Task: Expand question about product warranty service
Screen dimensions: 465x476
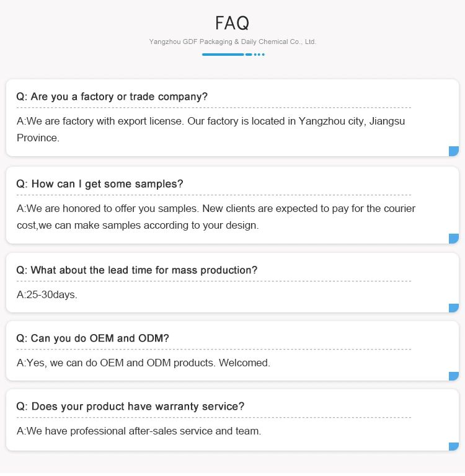Action: tap(130, 407)
